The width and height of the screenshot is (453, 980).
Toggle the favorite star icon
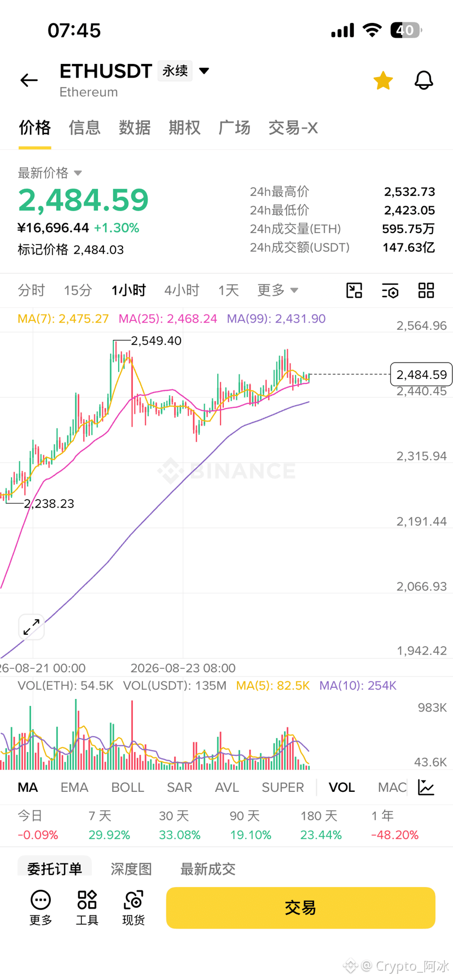click(x=383, y=80)
